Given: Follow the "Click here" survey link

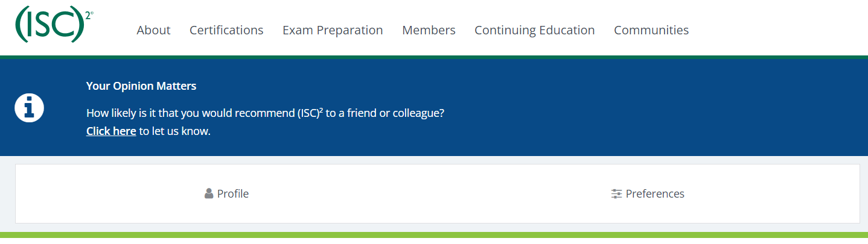Looking at the screenshot, I should (x=111, y=131).
